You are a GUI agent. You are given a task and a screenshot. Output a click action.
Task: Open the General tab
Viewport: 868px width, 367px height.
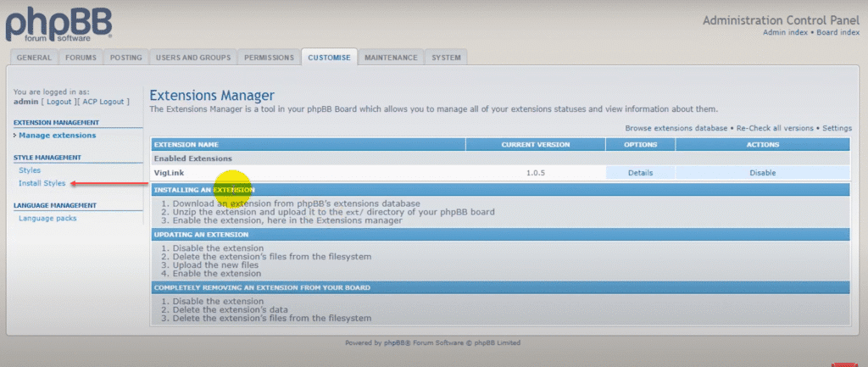tap(35, 58)
